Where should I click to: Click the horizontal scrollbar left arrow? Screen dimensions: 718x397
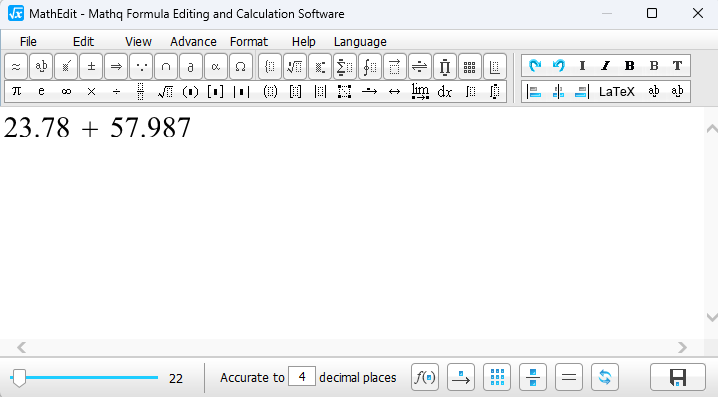[21, 348]
